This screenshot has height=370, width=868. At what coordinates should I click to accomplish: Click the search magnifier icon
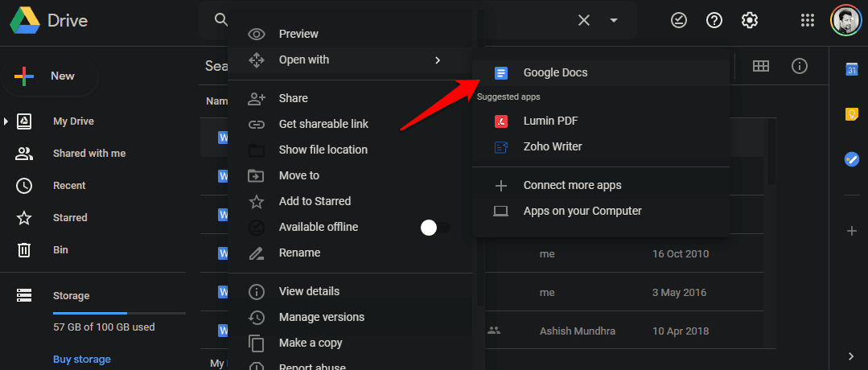click(x=220, y=20)
